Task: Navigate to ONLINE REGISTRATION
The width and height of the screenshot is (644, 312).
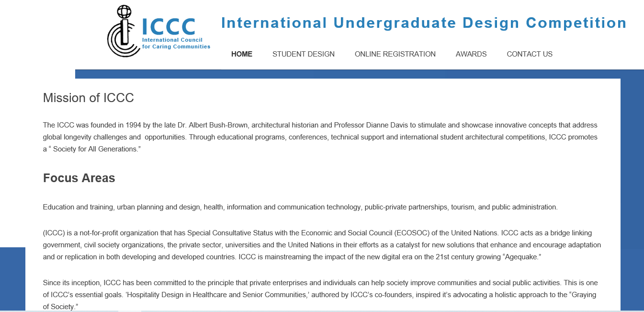Action: pos(395,54)
